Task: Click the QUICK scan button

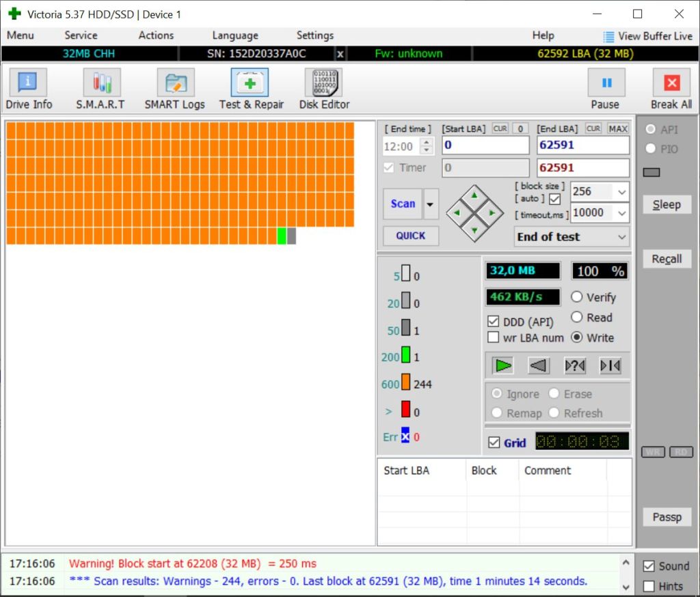Action: (411, 236)
